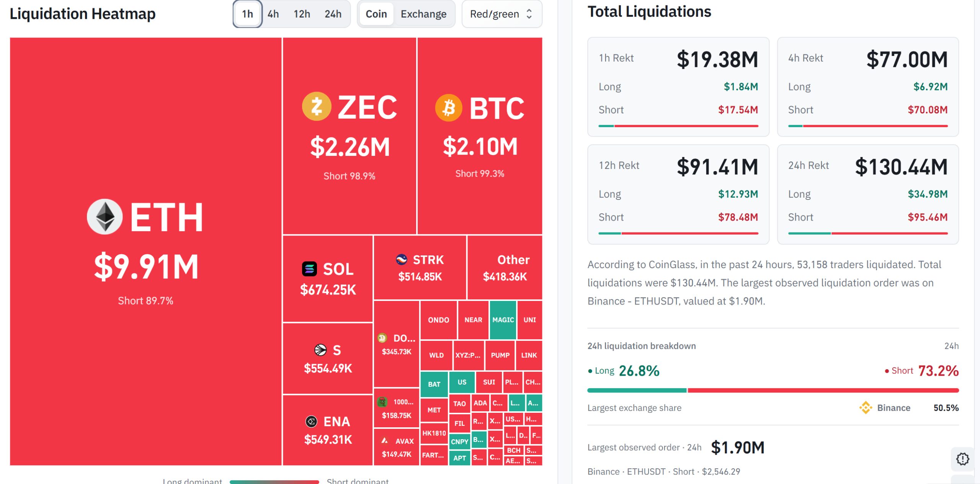Open the report issue badge icon

(x=962, y=459)
